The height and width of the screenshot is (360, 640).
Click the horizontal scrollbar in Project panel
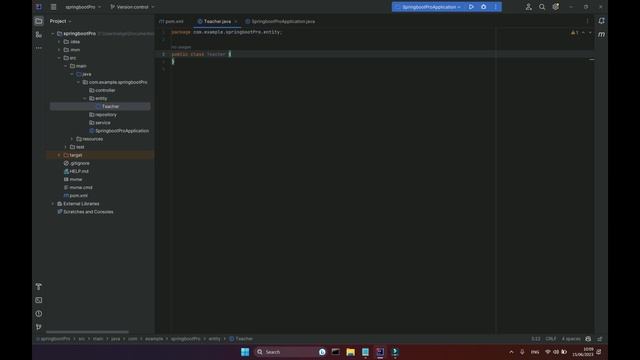[87, 332]
